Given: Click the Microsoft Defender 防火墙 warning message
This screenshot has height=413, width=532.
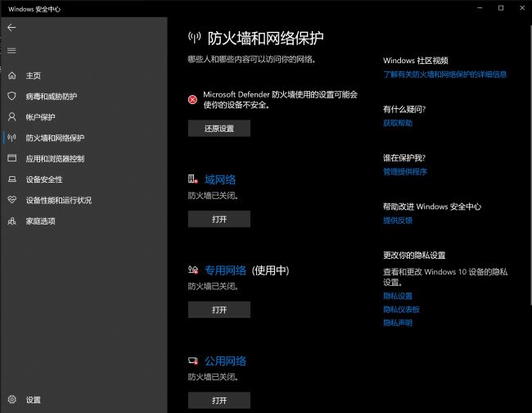Looking at the screenshot, I should tap(280, 99).
